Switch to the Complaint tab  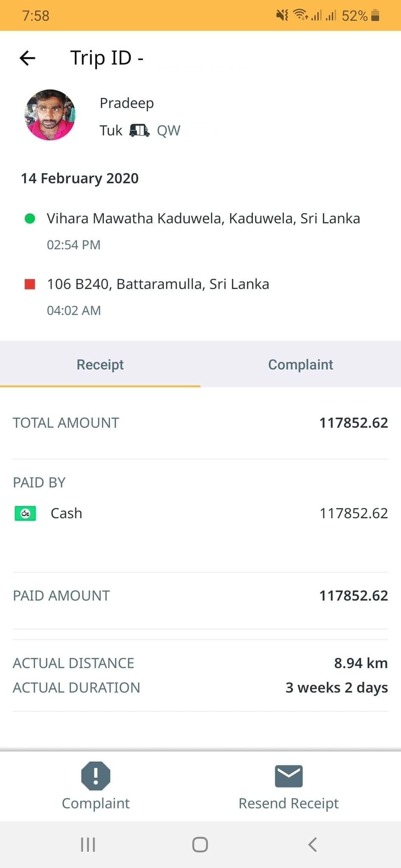coord(300,364)
